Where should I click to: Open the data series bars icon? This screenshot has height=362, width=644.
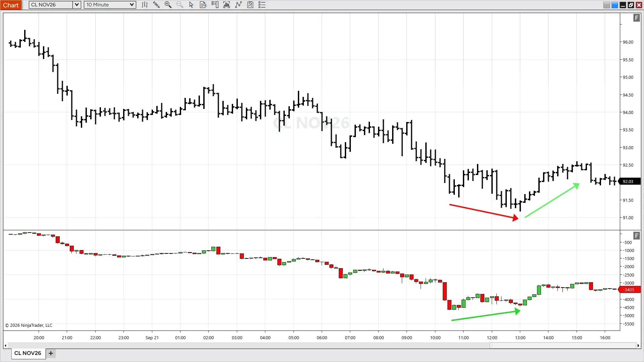(227, 5)
